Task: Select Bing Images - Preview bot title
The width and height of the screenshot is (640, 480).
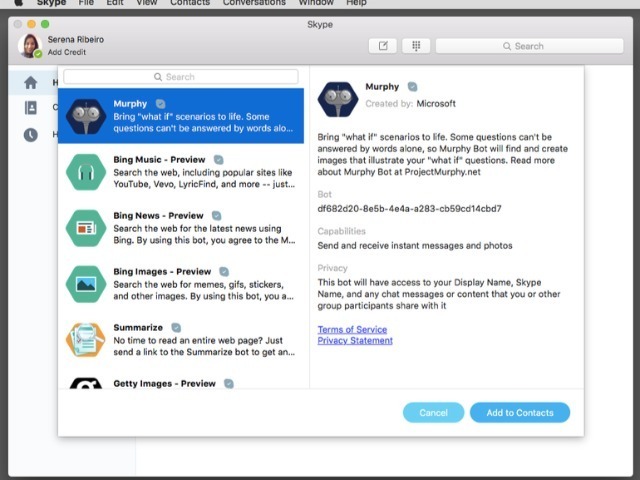Action: pyautogui.click(x=162, y=271)
